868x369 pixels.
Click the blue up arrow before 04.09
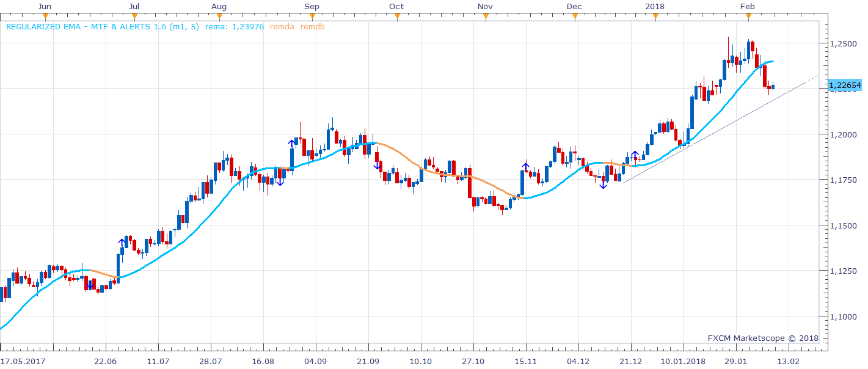292,144
